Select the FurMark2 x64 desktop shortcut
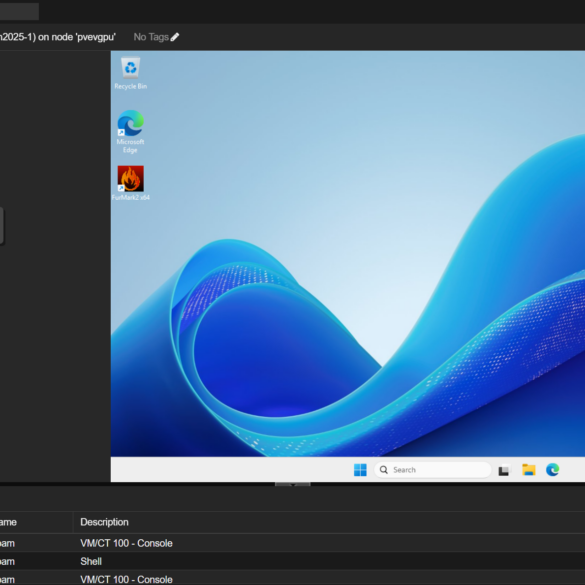585x585 pixels. tap(131, 183)
